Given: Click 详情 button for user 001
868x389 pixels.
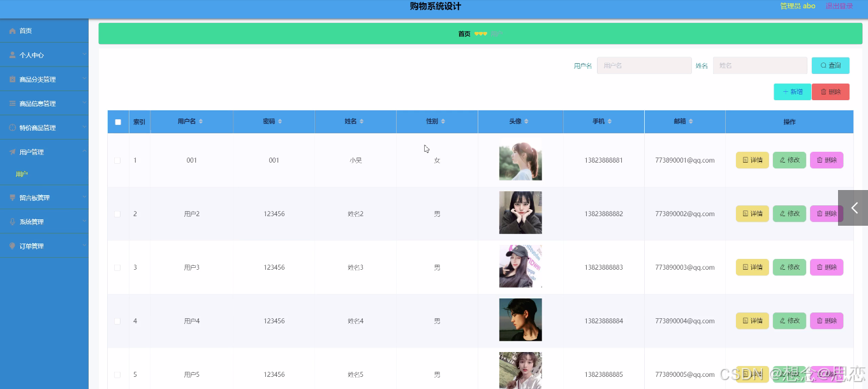Looking at the screenshot, I should pyautogui.click(x=753, y=160).
